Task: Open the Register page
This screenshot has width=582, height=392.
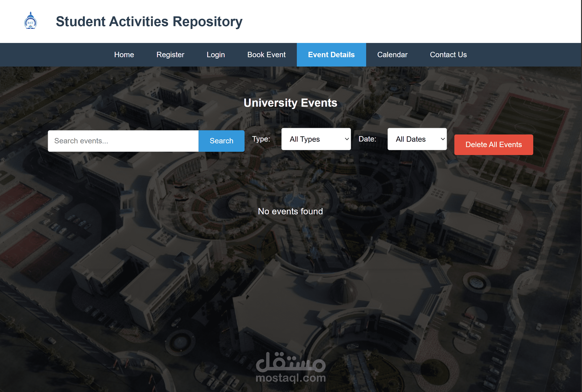Action: point(170,55)
